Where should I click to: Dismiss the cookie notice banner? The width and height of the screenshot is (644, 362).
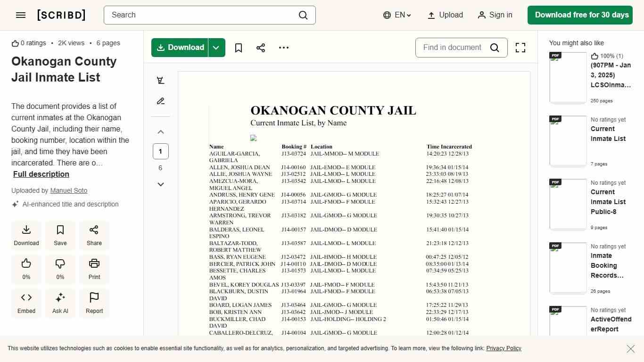(x=630, y=349)
